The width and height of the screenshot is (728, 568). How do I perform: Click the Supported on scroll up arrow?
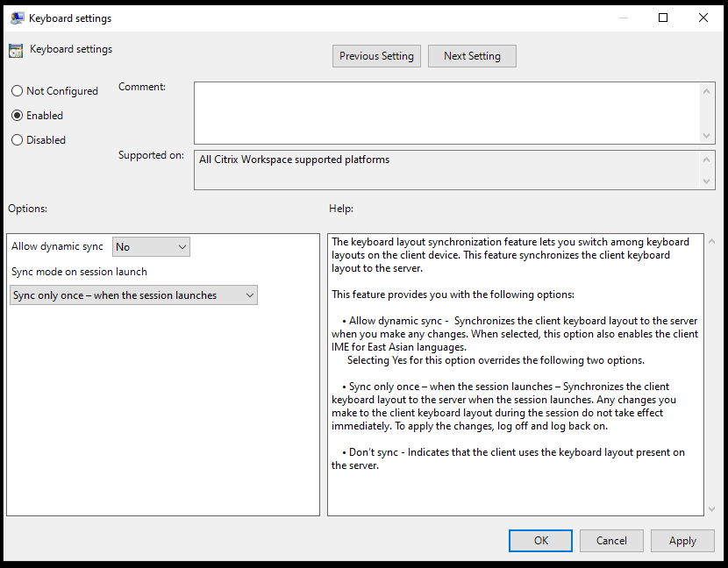[x=707, y=159]
